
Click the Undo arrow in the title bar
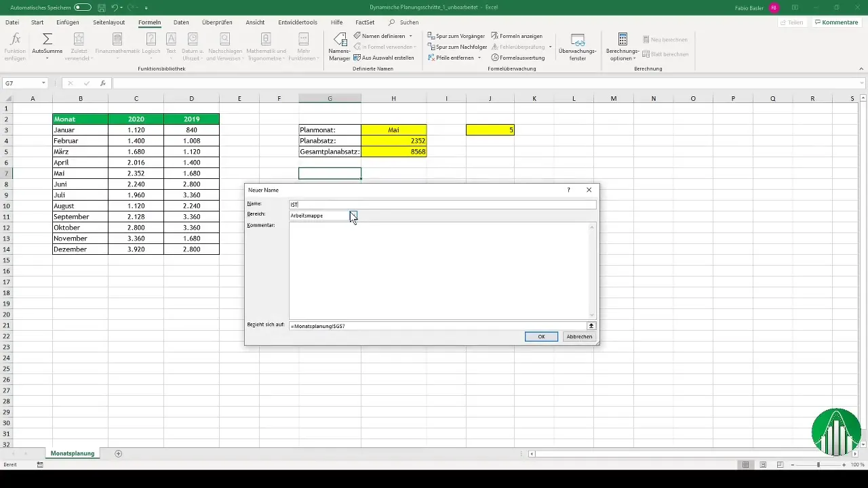[116, 7]
